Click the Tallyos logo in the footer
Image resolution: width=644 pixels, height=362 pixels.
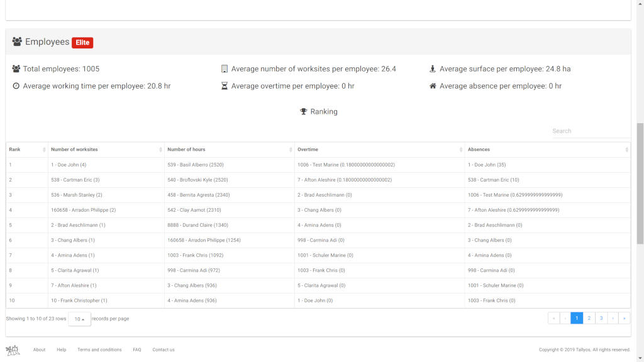coord(13,349)
